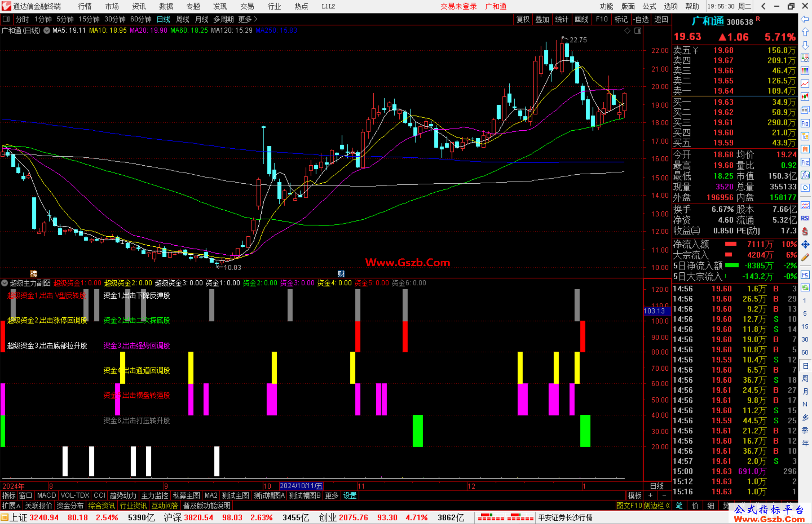Image resolution: width=812 pixels, height=524 pixels.
Task: Click the circle icon in the right sidebar
Action: tap(805, 188)
